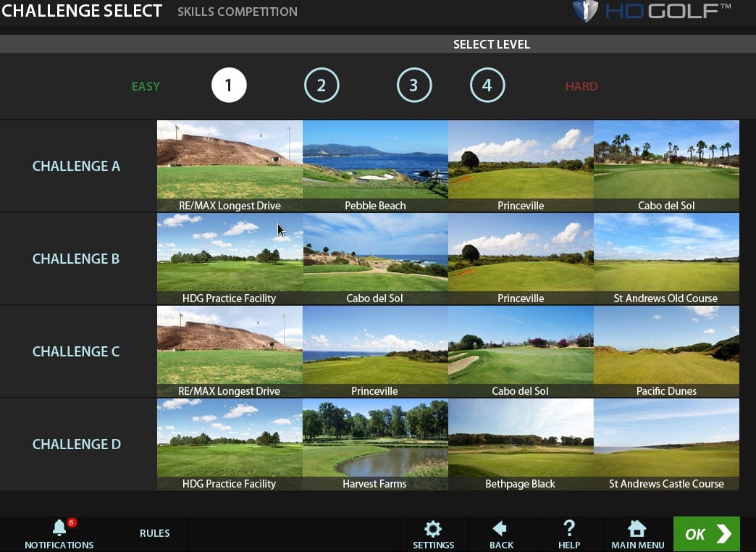This screenshot has width=756, height=552.
Task: Select the Bethpage Black course thumbnail
Action: click(x=520, y=443)
